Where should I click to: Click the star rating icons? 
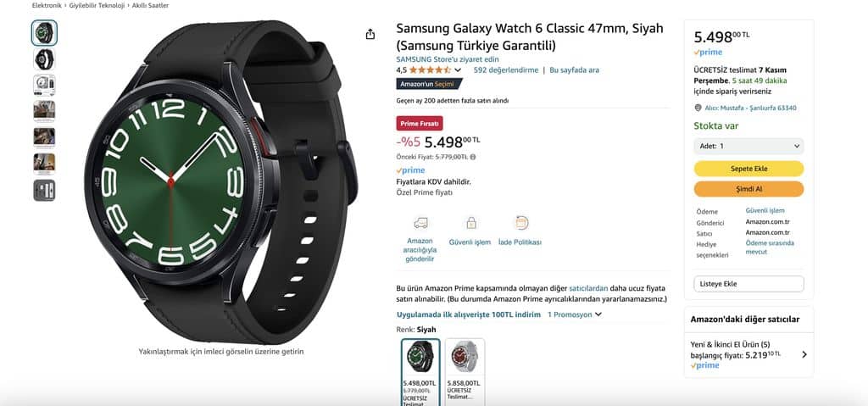[430, 70]
